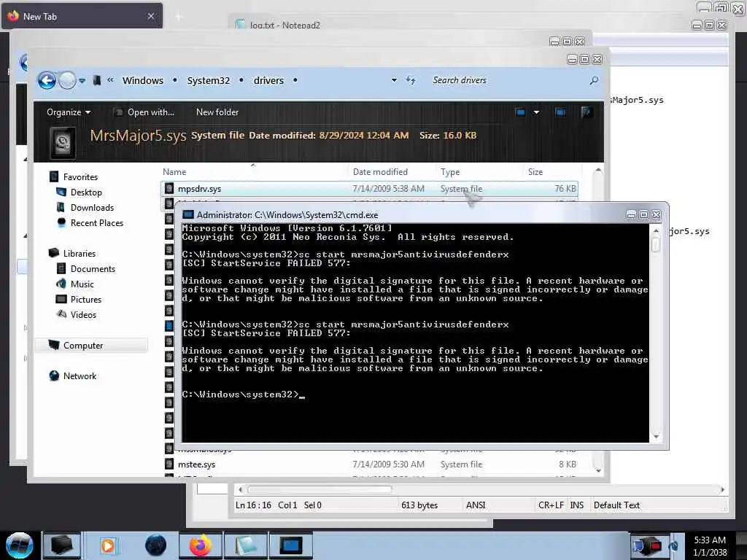The width and height of the screenshot is (747, 560).
Task: Open Videos library
Action: [83, 314]
